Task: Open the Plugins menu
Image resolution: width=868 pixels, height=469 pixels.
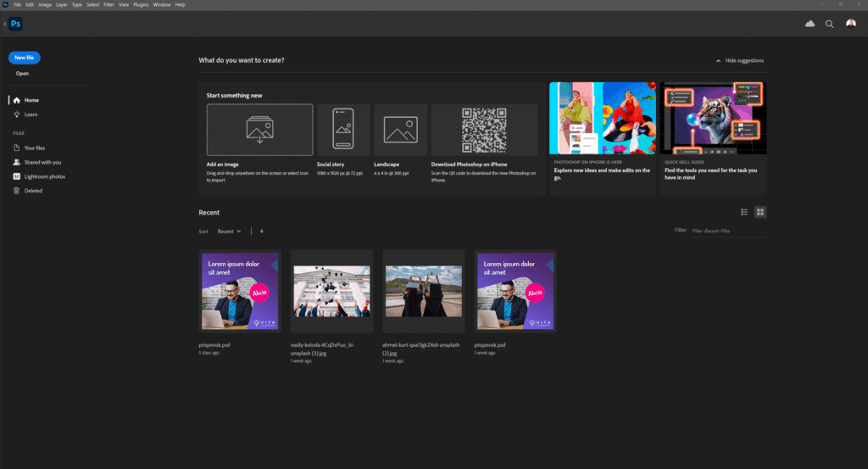Action: 141,4
